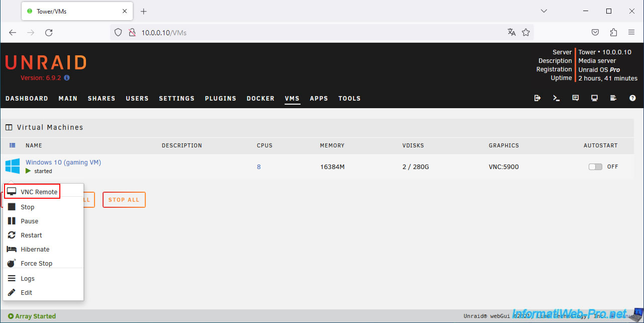Open the PLUGINS tab
This screenshot has width=644, height=323.
221,99
